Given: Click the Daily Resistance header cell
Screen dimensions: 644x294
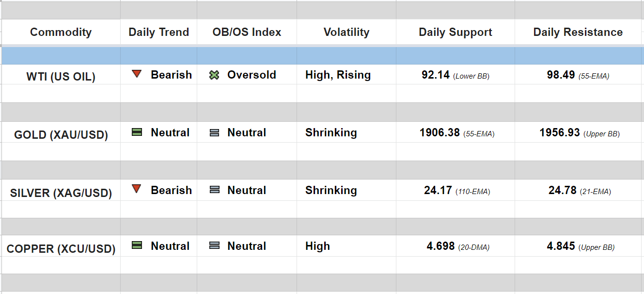Looking at the screenshot, I should [578, 33].
